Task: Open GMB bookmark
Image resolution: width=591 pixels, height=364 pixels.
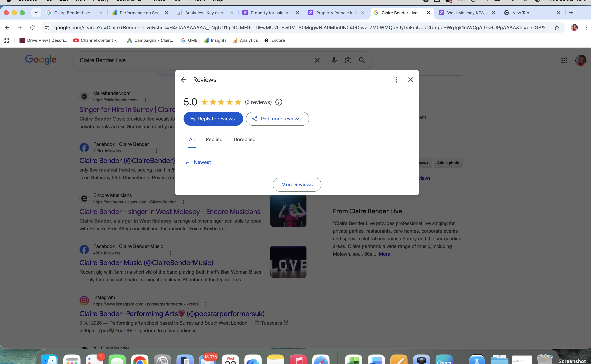Action: 189,40
